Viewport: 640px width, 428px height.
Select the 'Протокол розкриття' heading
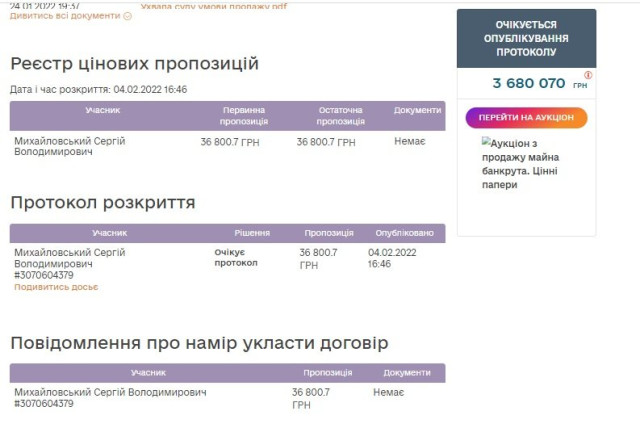pos(102,203)
